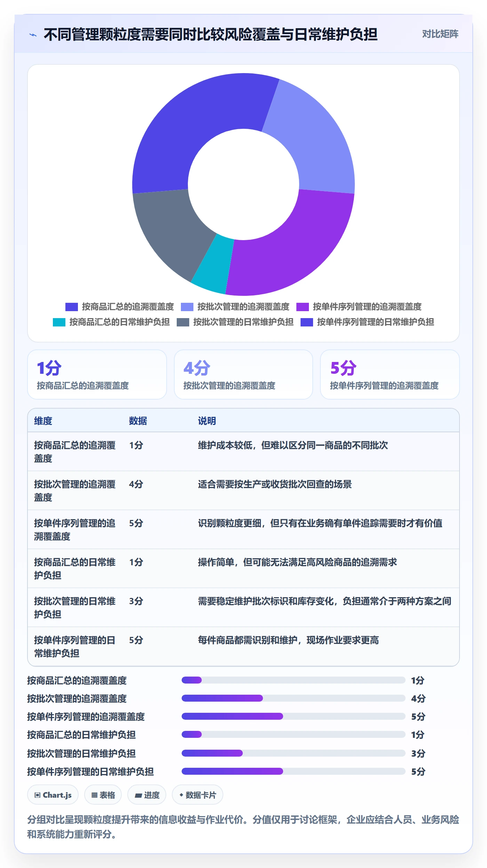Image resolution: width=487 pixels, height=868 pixels.
Task: Click progress bar for 按单件序列管理的追溯覆盖度
Action: (294, 716)
